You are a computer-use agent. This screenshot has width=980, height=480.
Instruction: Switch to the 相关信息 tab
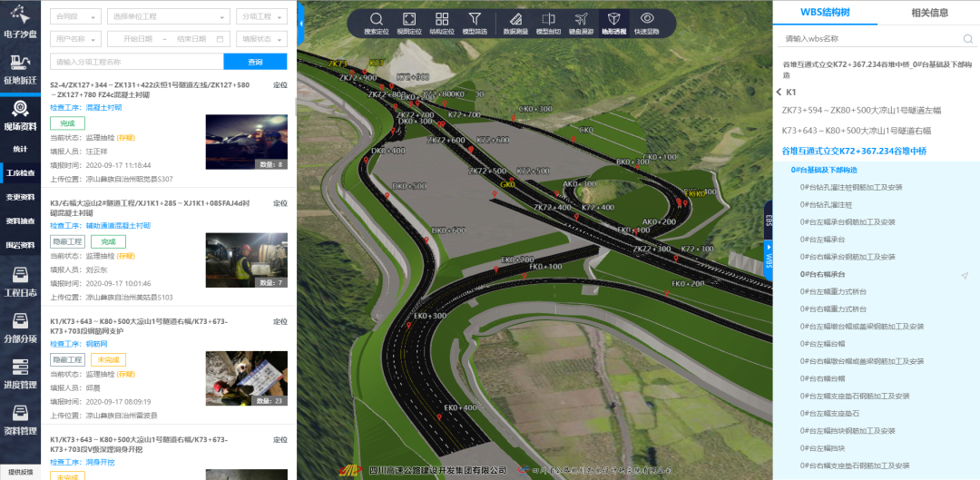point(928,13)
